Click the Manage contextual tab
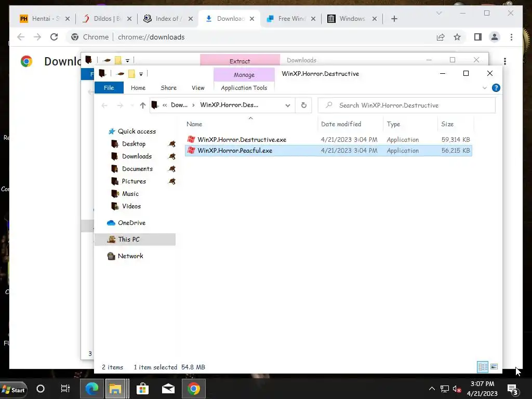532x399 pixels. pos(244,75)
